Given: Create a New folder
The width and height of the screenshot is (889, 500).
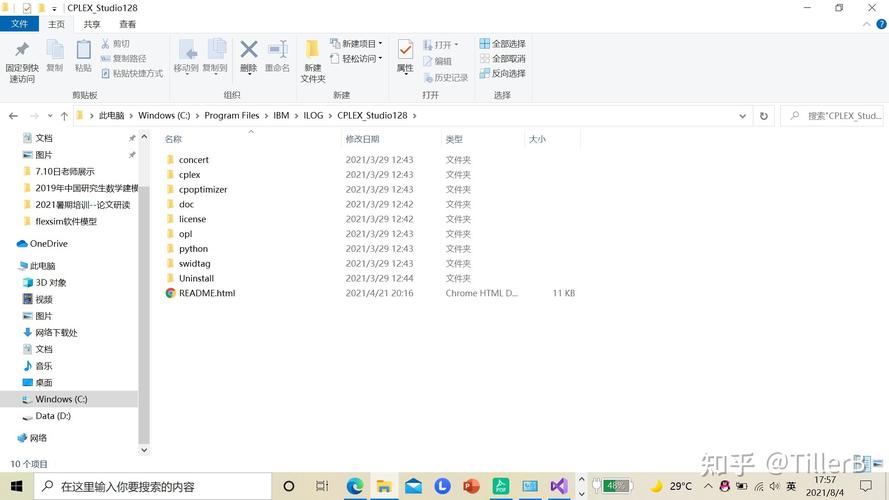Looking at the screenshot, I should 312,61.
